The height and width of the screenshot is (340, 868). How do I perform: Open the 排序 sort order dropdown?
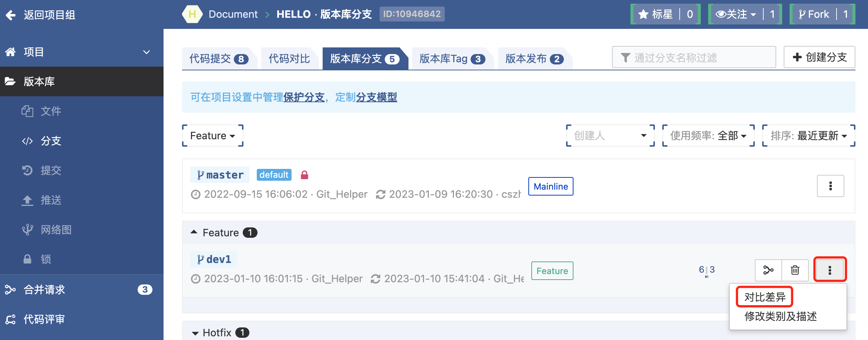coord(808,136)
